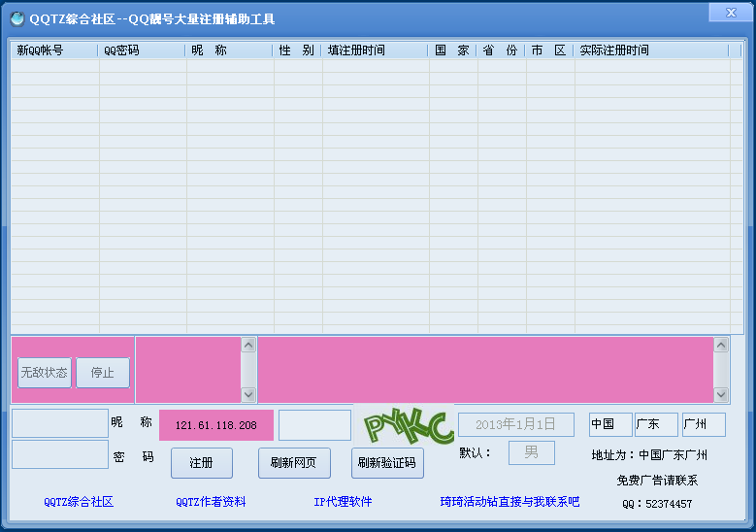Select the 2013年1月1日 date field
The width and height of the screenshot is (756, 532).
click(516, 424)
